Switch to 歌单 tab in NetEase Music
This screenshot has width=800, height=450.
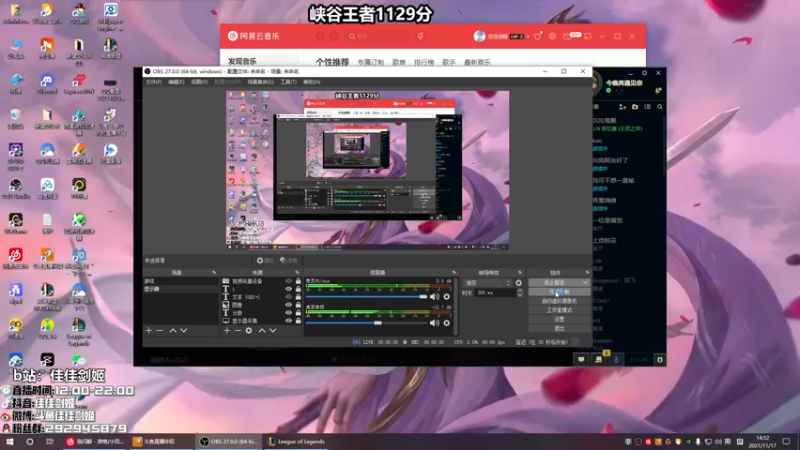(399, 62)
